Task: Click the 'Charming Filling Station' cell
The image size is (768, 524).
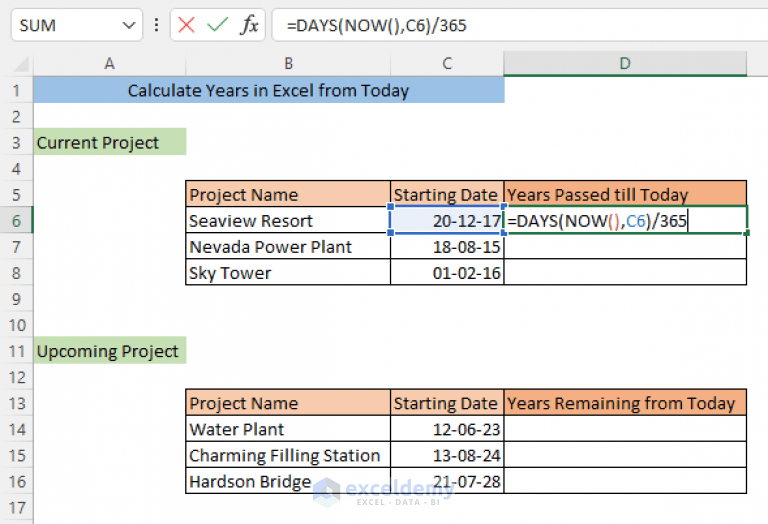Action: [288, 455]
